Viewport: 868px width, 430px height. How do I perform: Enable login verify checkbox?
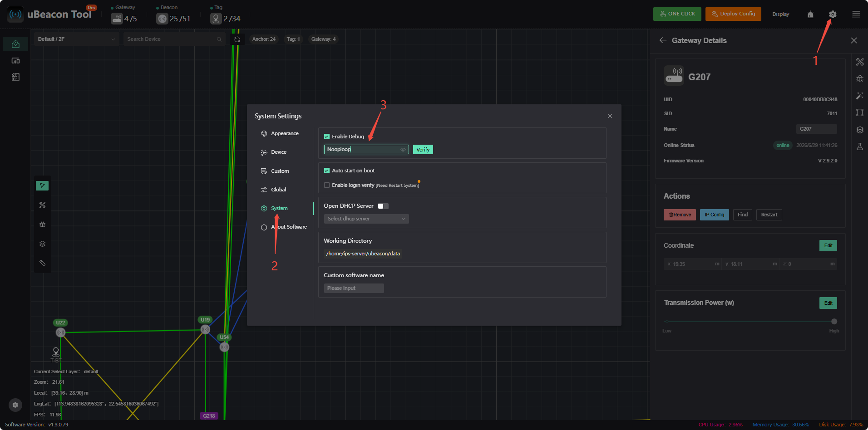pyautogui.click(x=327, y=185)
